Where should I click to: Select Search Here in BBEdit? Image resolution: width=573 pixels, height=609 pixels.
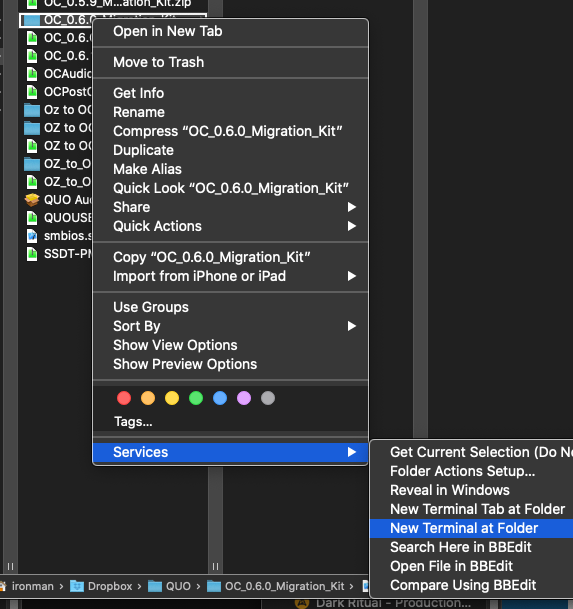[x=472, y=548]
